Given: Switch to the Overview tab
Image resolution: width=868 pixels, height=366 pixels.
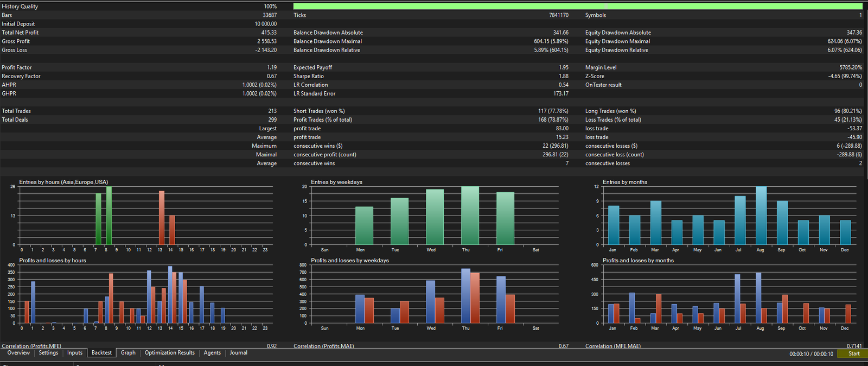Looking at the screenshot, I should click(18, 353).
